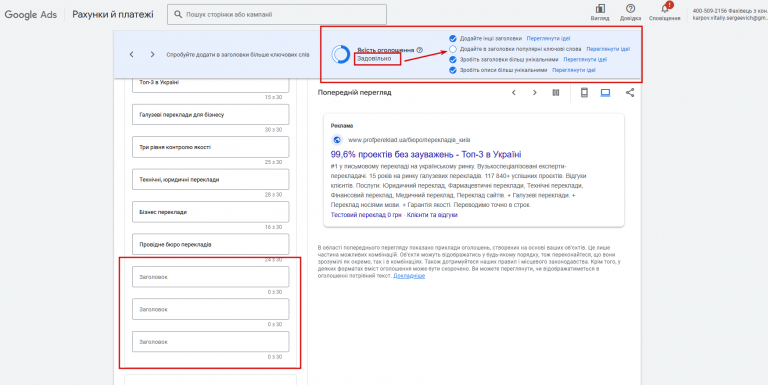Screen dimensions: 768x385
Task: Edit the Технічні, юридичні переклади headline
Action: [211, 180]
